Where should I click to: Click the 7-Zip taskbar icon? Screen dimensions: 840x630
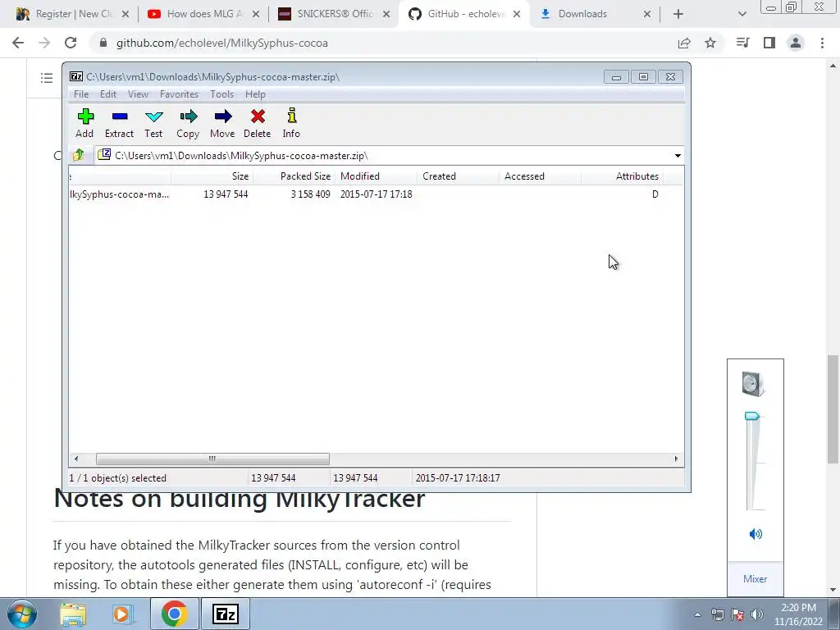click(x=225, y=614)
